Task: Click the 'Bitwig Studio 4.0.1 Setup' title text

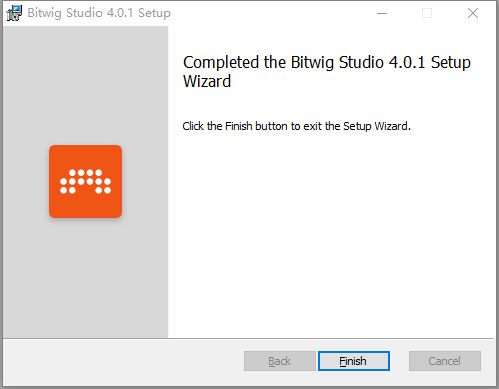Action: click(x=99, y=13)
